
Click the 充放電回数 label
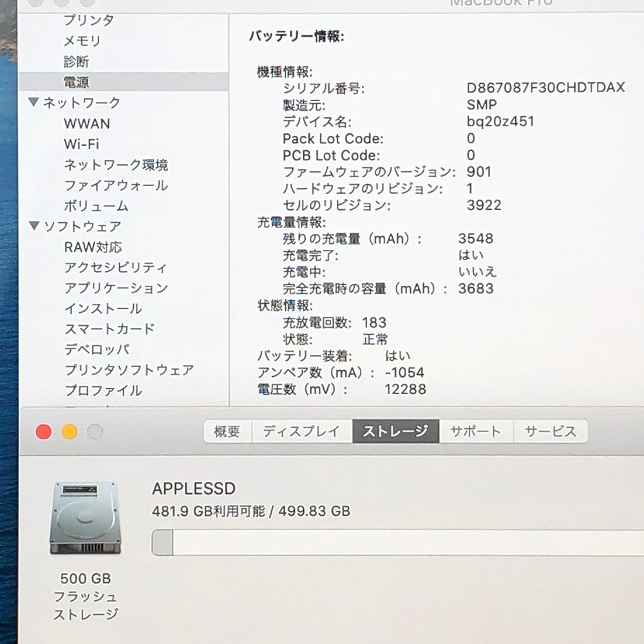pos(317,323)
